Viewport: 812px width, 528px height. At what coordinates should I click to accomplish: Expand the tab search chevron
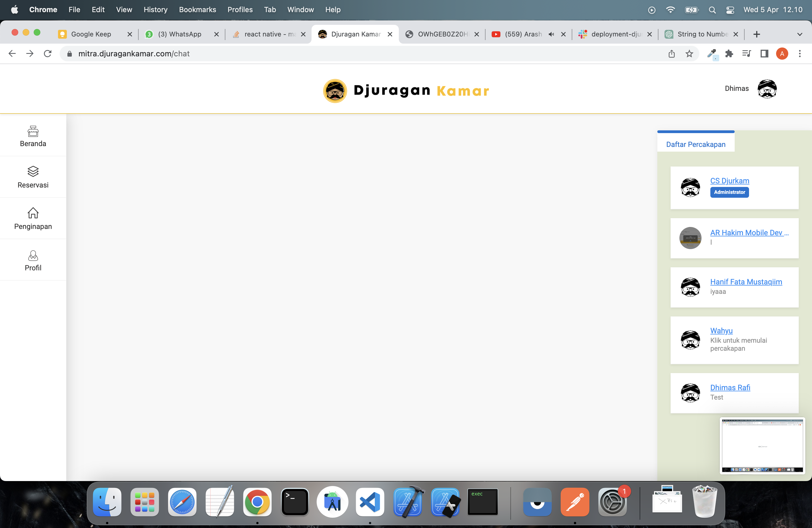tap(799, 34)
